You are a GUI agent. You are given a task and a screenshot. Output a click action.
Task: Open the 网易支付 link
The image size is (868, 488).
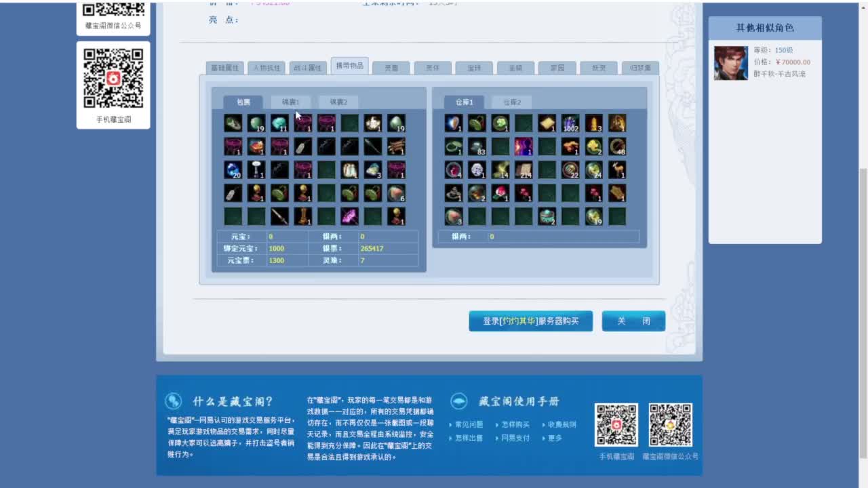(515, 439)
